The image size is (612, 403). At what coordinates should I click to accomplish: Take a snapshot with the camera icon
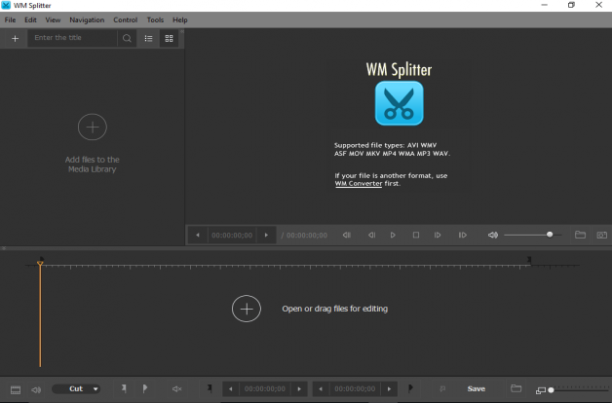coord(602,235)
